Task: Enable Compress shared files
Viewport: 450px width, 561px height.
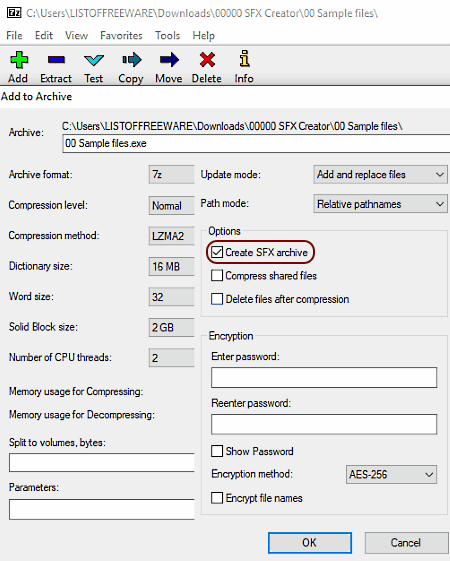Action: click(217, 275)
